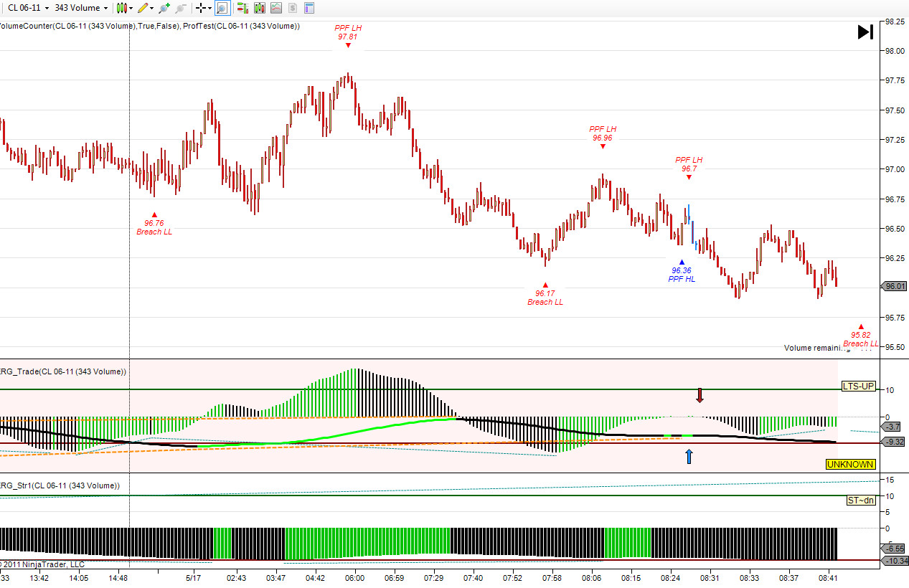Click the yellow UNKNOWN status label
This screenshot has height=588, width=909.
(x=850, y=464)
